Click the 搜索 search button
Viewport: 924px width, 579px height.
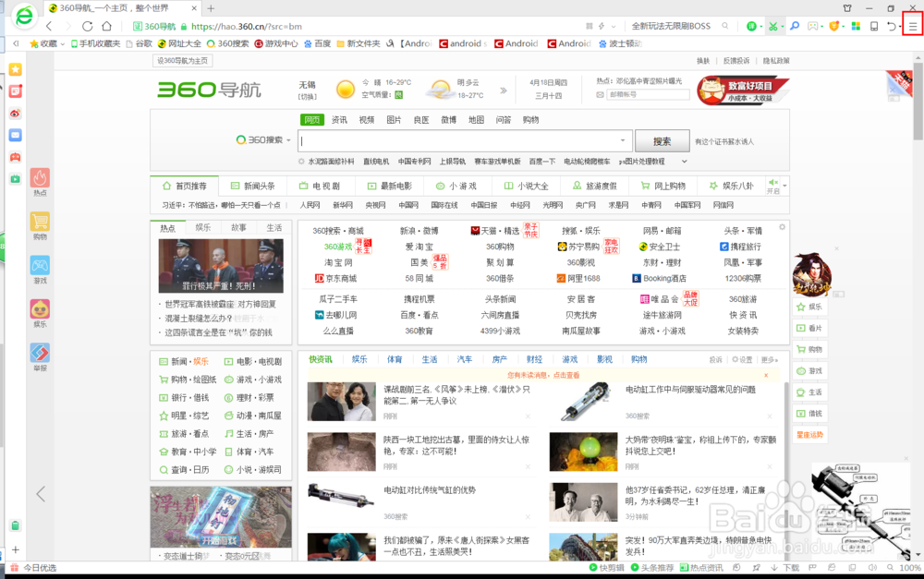pos(663,140)
